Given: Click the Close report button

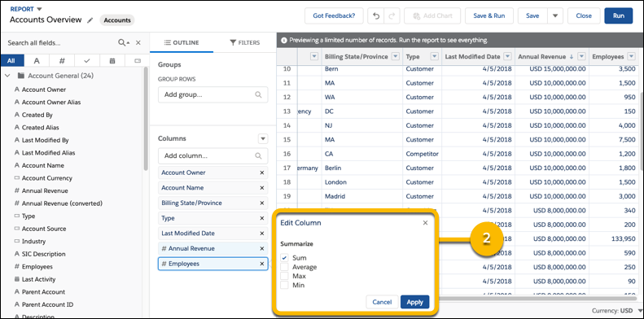Looking at the screenshot, I should [x=584, y=16].
